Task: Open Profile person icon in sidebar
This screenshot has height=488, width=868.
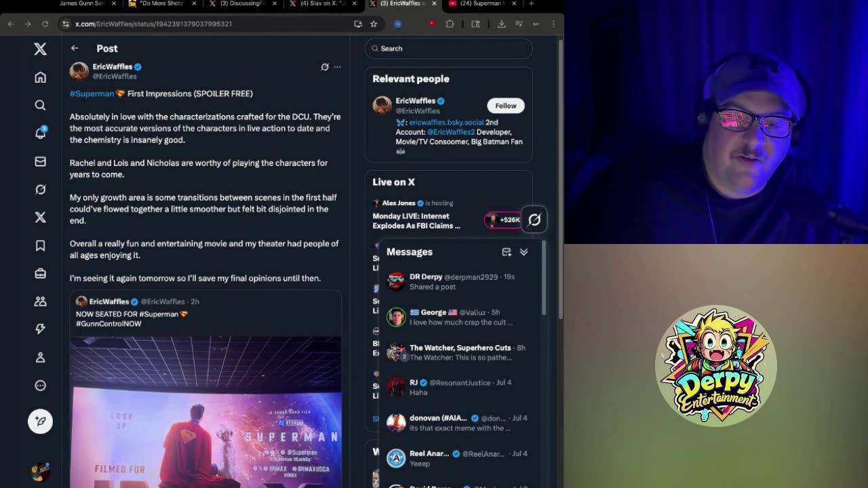Action: pyautogui.click(x=40, y=357)
